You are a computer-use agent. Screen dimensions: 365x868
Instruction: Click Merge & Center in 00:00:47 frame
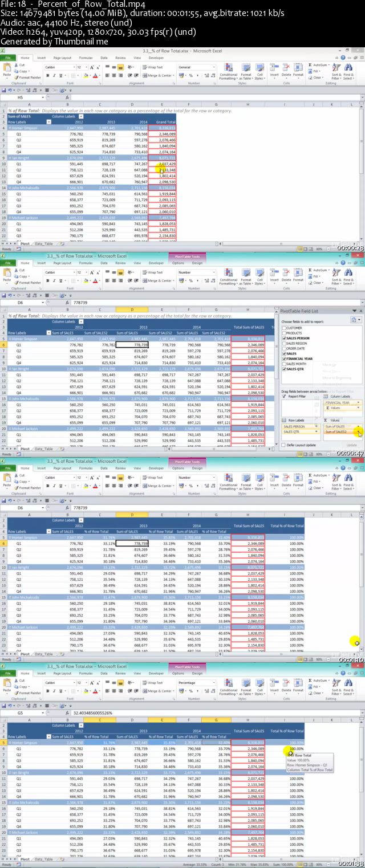[159, 280]
